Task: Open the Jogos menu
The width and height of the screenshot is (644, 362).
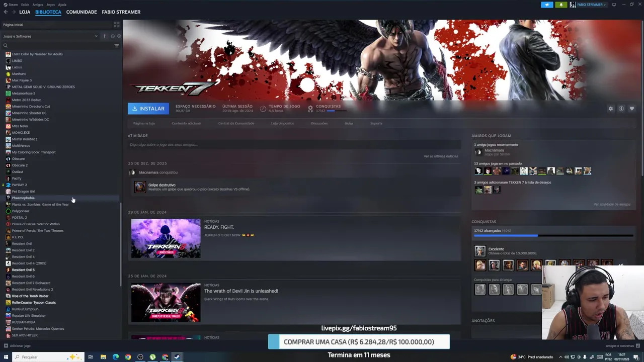Action: tap(51, 5)
